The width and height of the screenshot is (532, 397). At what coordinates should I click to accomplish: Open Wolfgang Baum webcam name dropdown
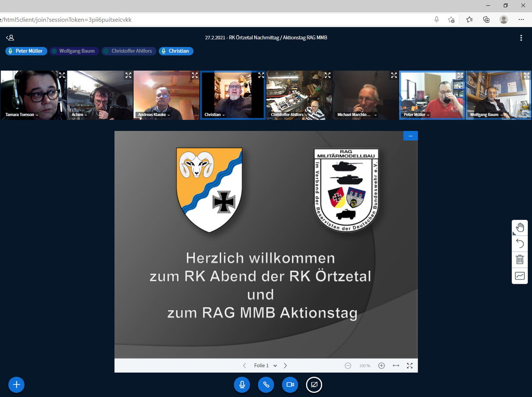[x=486, y=115]
